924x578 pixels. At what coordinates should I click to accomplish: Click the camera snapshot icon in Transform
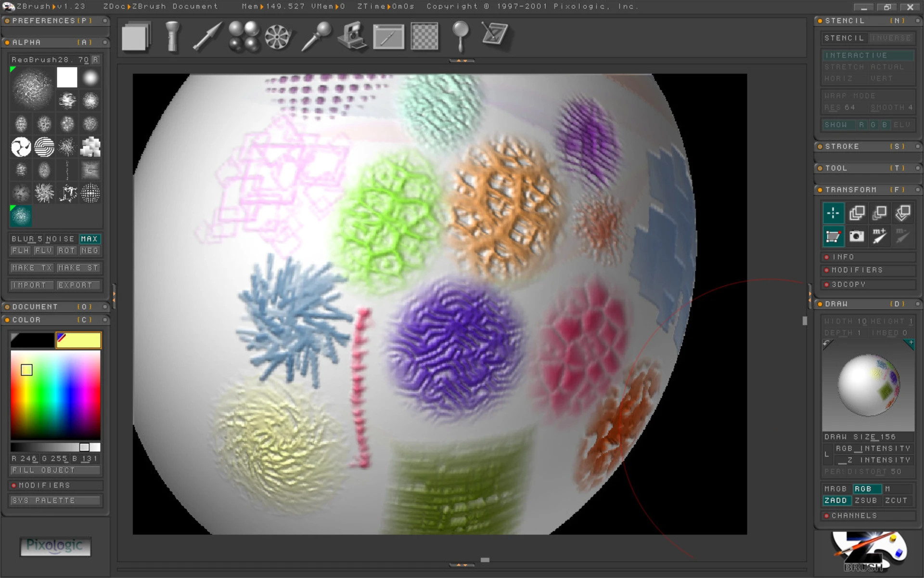tap(856, 236)
